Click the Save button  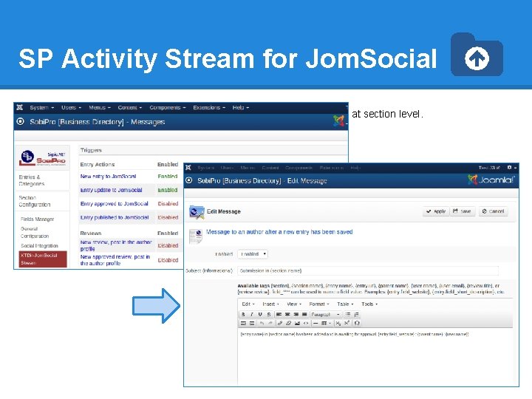click(462, 211)
